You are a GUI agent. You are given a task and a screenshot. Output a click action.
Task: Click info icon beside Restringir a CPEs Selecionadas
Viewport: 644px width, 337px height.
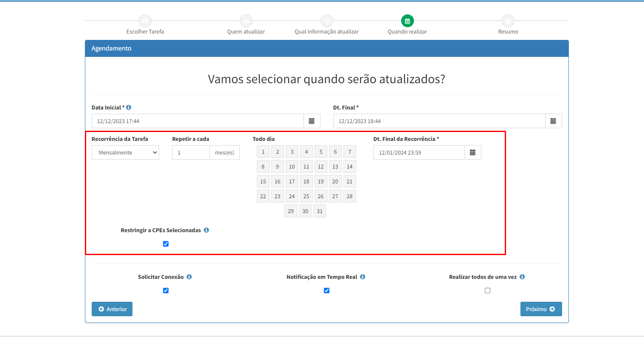pyautogui.click(x=206, y=230)
